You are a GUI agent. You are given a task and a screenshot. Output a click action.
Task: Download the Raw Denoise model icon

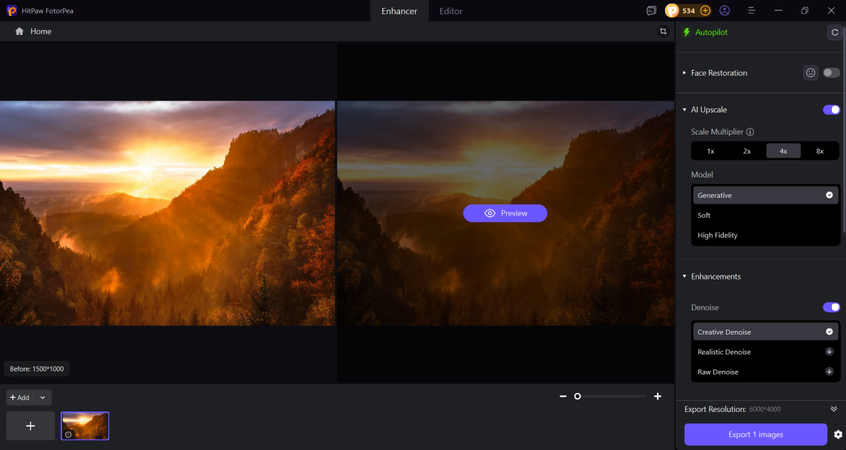coord(829,371)
